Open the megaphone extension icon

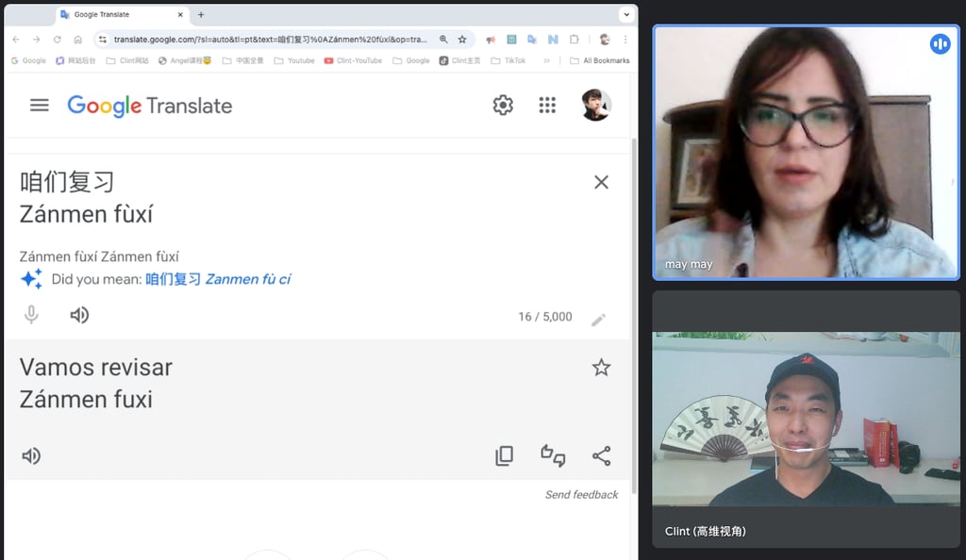pyautogui.click(x=491, y=40)
